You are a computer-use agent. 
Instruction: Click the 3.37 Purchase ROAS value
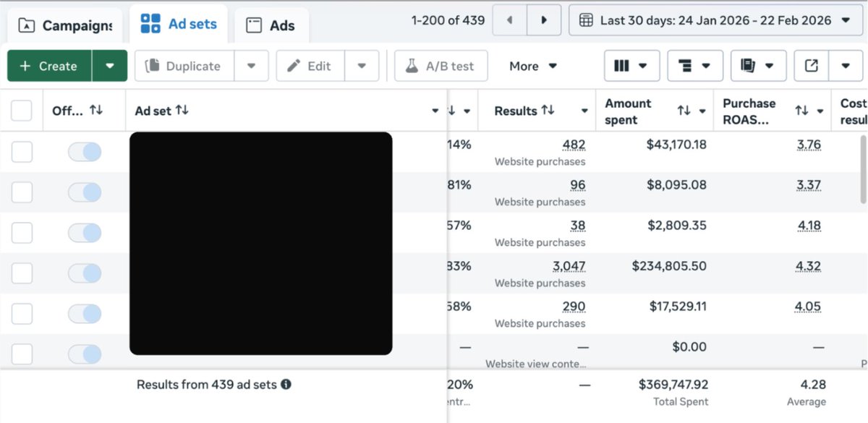tap(809, 185)
